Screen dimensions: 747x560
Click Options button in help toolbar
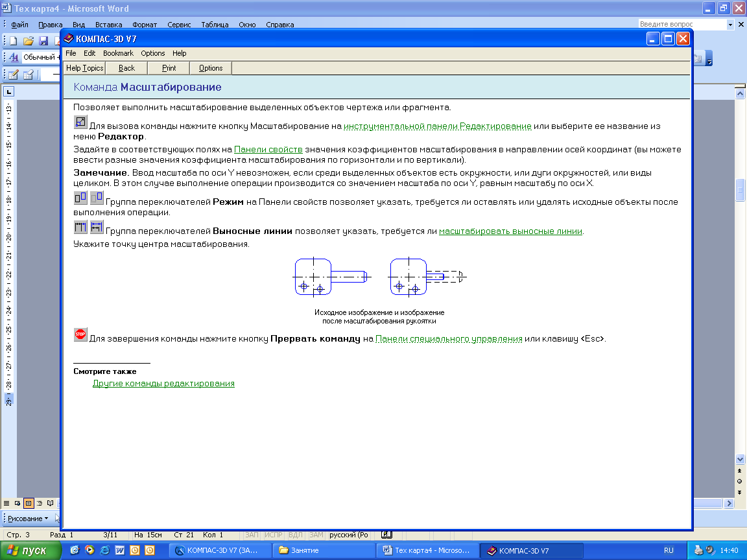[x=211, y=68]
